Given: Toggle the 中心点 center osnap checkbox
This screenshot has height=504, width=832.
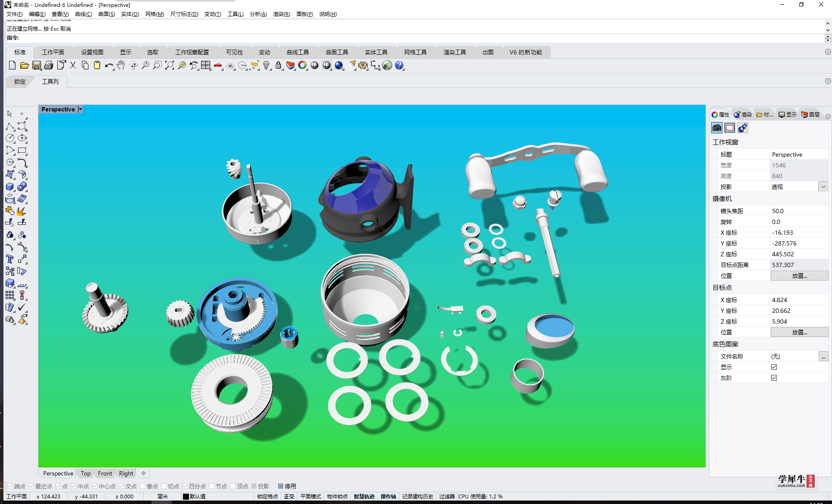Looking at the screenshot, I should (x=95, y=486).
